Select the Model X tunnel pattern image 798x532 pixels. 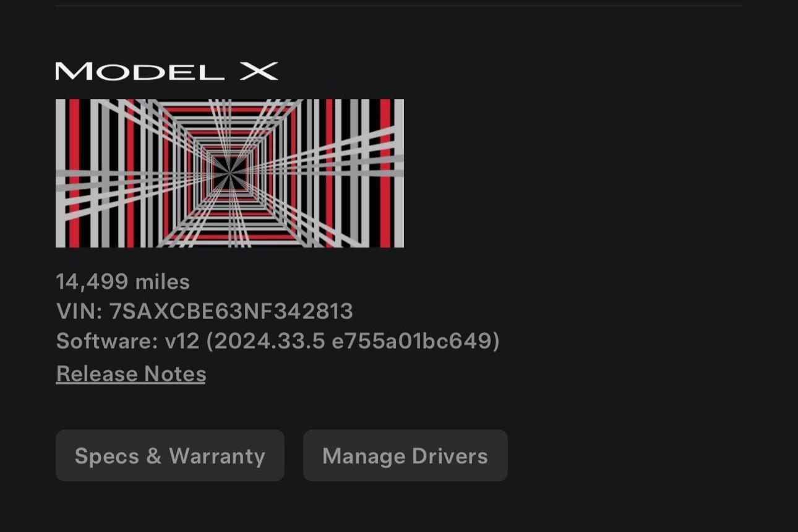point(230,173)
